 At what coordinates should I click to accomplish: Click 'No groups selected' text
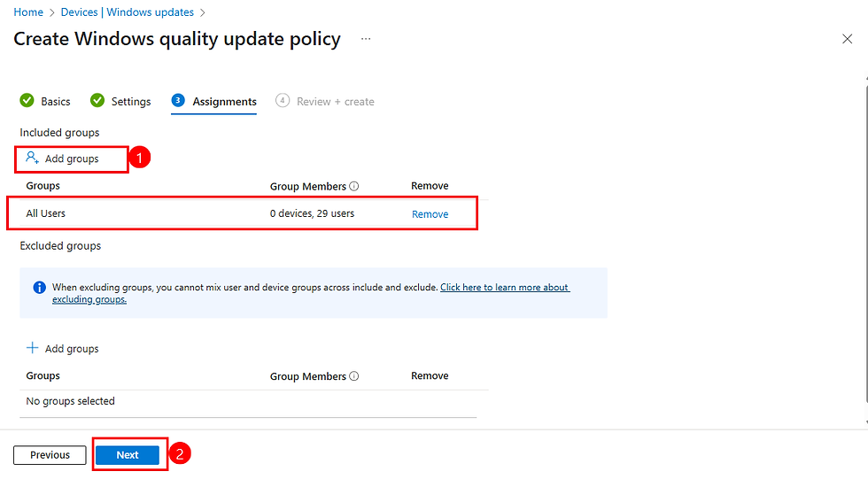70,401
